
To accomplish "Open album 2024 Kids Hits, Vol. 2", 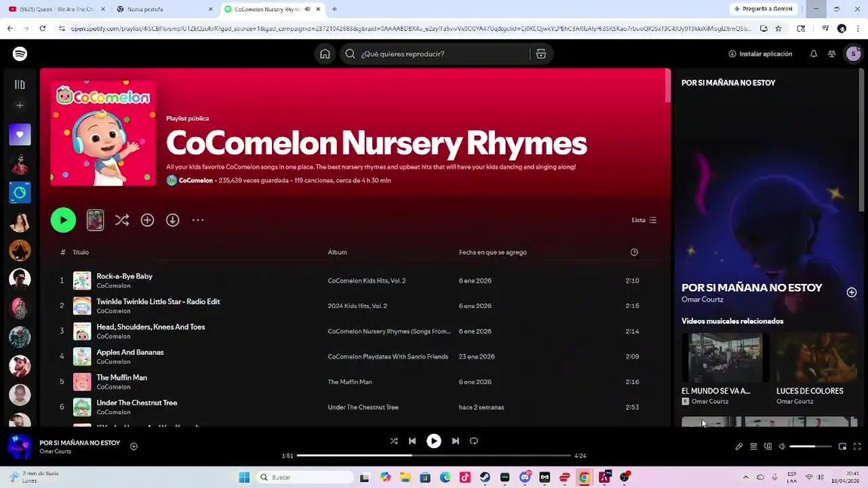I will point(357,306).
